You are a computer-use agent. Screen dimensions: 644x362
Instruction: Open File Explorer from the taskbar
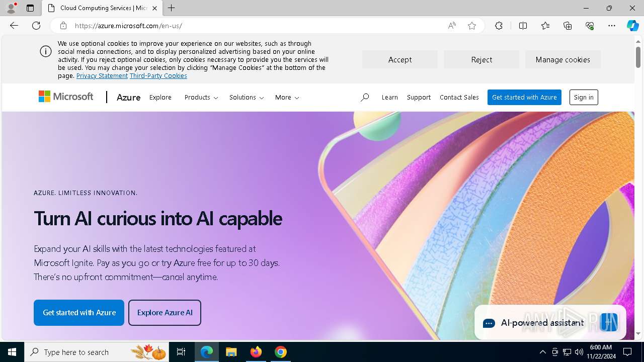(x=231, y=352)
